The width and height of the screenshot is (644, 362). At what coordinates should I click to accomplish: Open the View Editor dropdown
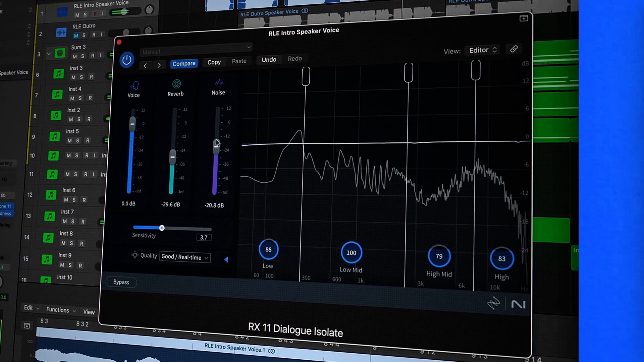(482, 50)
